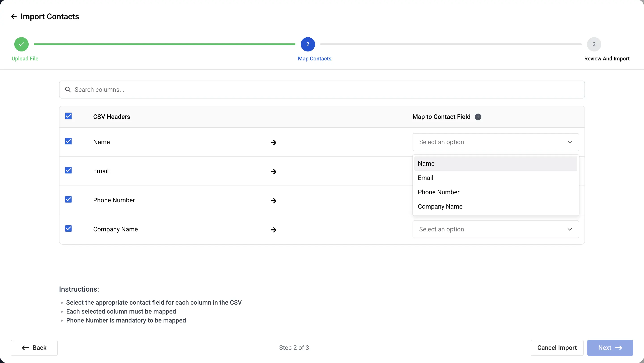Open the Company Name mapping dropdown

(x=496, y=229)
